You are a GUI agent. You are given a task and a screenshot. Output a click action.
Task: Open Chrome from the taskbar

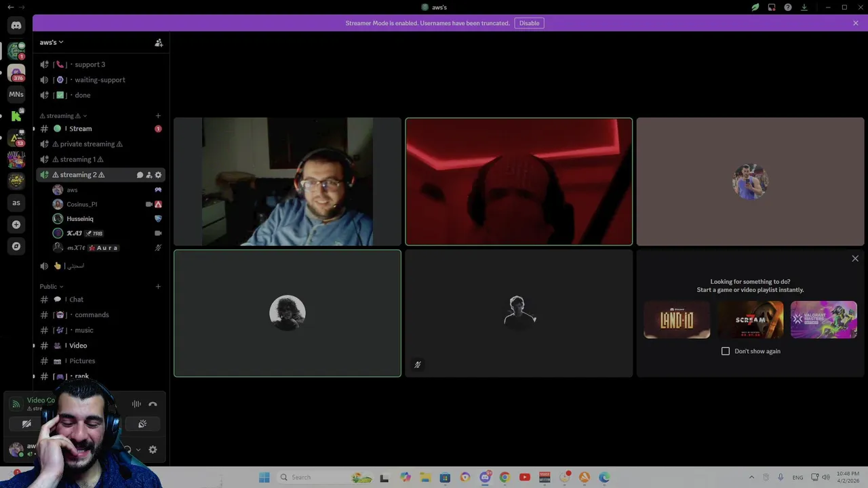click(505, 477)
